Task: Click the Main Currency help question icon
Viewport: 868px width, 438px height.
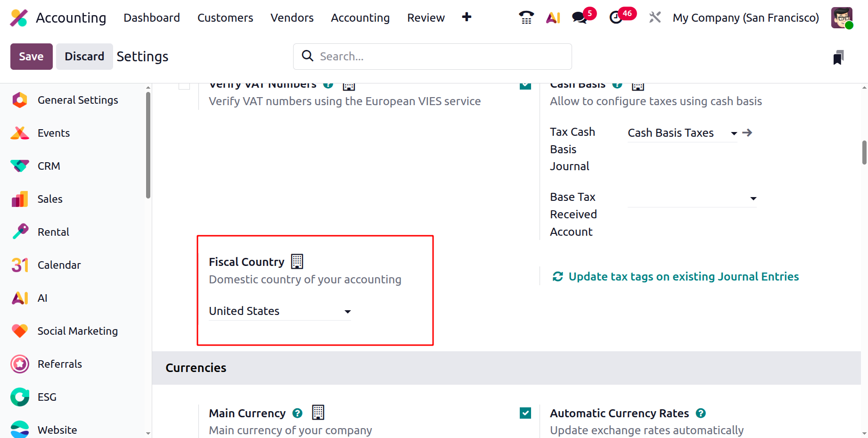Action: point(297,413)
